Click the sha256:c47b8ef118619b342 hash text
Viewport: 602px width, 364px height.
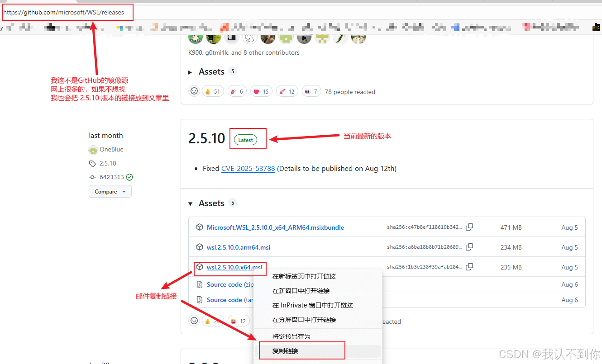425,227
